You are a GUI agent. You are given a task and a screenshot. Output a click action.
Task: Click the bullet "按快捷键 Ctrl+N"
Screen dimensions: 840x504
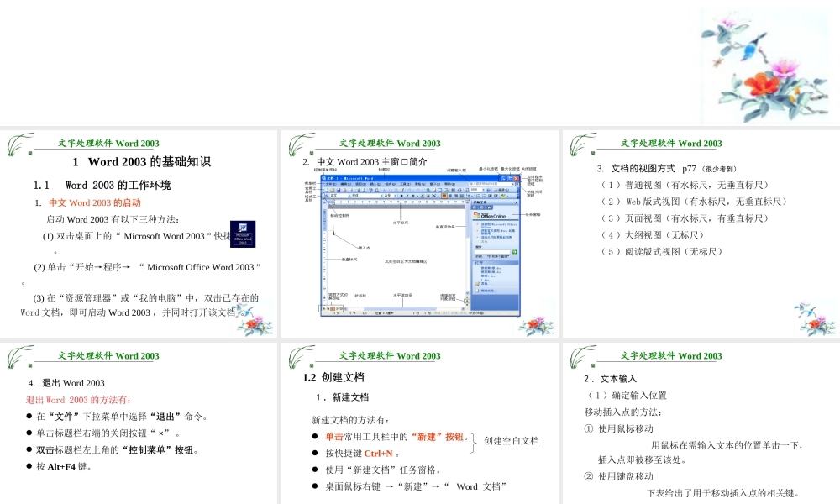355,454
